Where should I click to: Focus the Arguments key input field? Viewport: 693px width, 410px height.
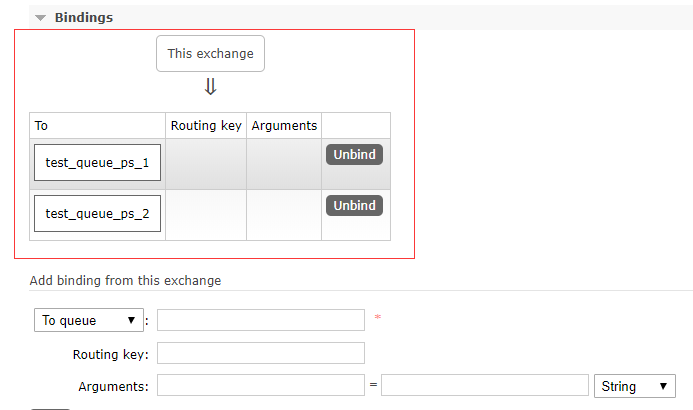(261, 385)
